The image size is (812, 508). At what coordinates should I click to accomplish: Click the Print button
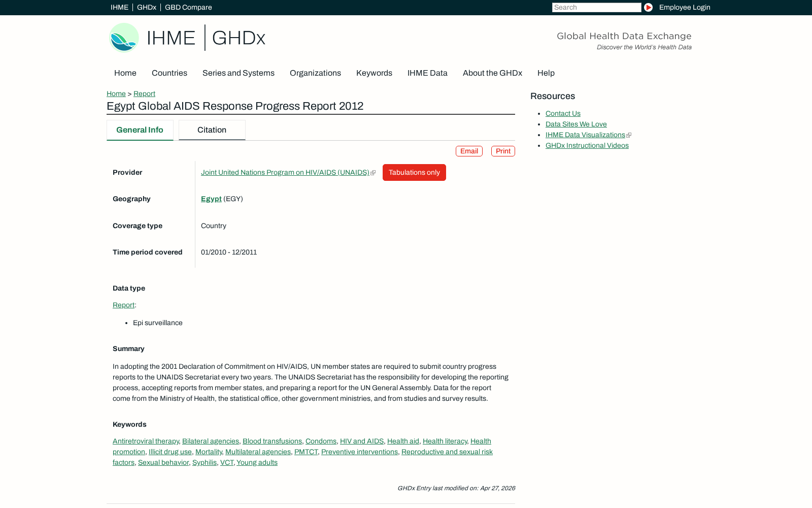(x=503, y=151)
